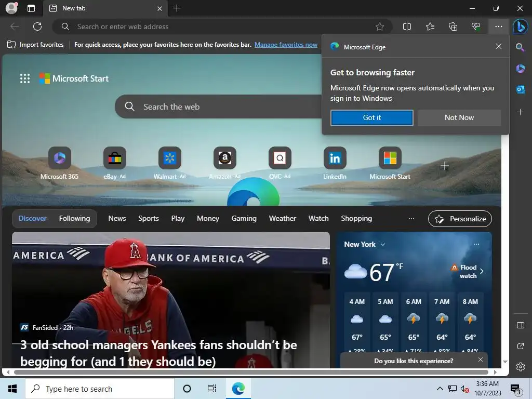The width and height of the screenshot is (532, 399).
Task: Click the Search the web box
Action: (x=219, y=107)
